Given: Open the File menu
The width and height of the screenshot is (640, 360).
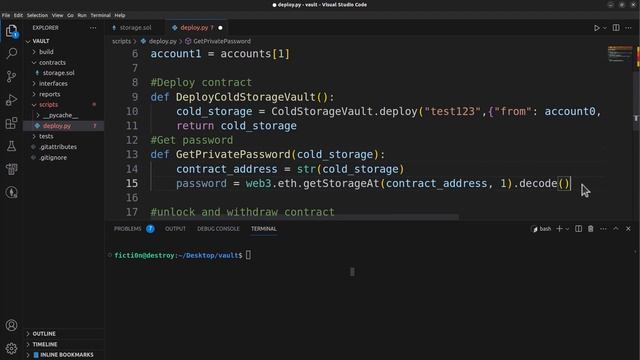Looking at the screenshot, I should tap(6, 15).
